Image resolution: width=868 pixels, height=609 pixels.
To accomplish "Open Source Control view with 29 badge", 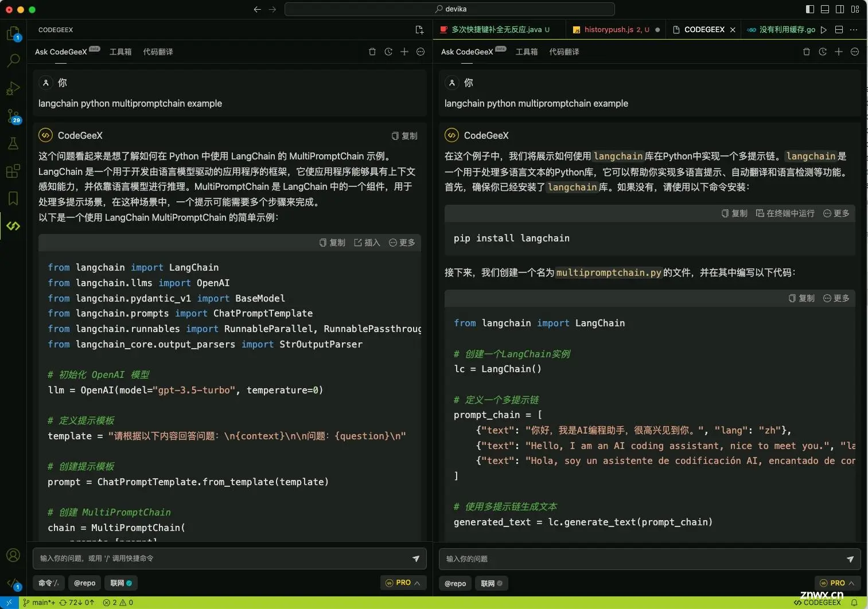I will coord(13,116).
